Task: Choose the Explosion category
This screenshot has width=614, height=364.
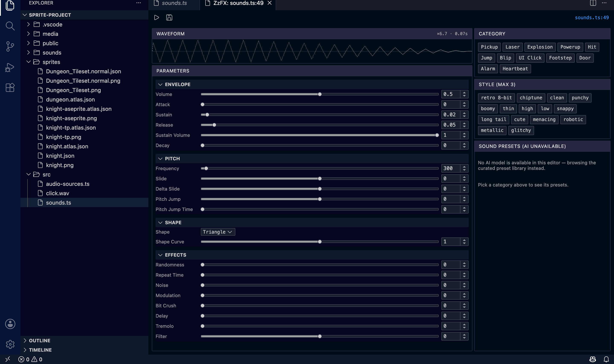Action: pos(540,47)
